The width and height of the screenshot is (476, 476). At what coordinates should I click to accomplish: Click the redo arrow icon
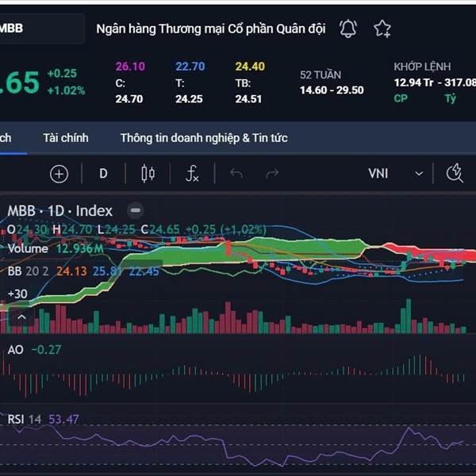[272, 174]
